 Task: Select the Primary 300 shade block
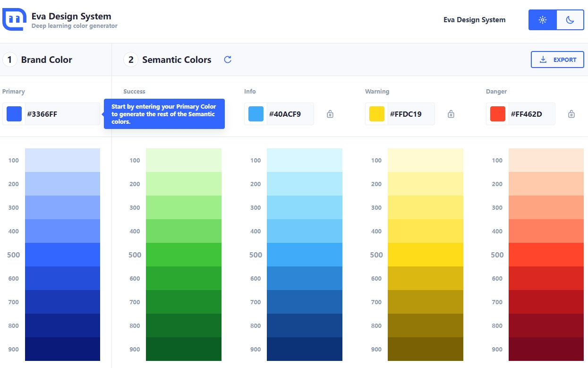click(62, 207)
